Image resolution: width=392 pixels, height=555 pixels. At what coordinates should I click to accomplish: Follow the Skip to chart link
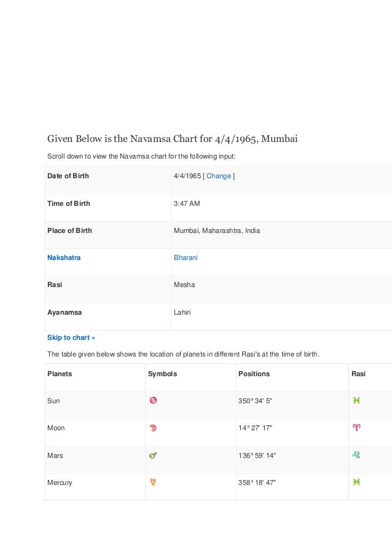71,337
